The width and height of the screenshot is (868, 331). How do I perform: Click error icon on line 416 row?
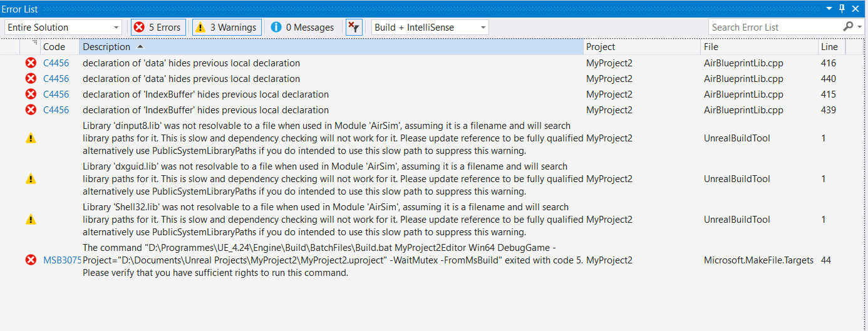click(x=31, y=63)
